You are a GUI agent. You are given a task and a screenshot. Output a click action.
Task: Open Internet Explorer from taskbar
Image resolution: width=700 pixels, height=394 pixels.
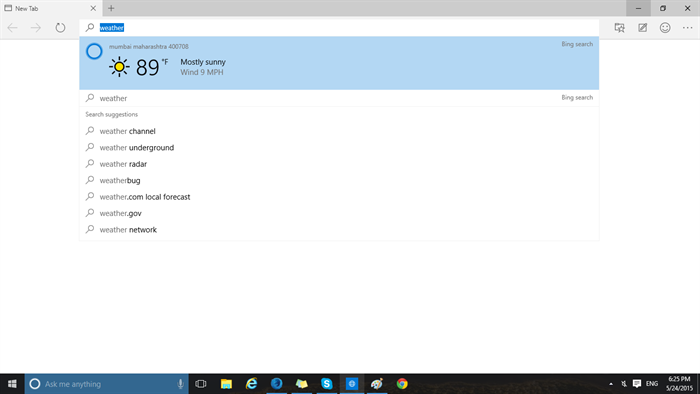point(251,384)
